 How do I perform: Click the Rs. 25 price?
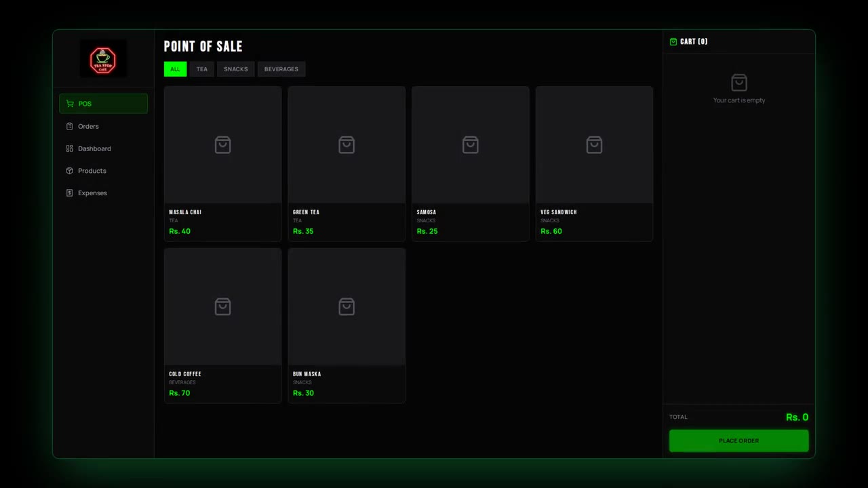pyautogui.click(x=427, y=231)
